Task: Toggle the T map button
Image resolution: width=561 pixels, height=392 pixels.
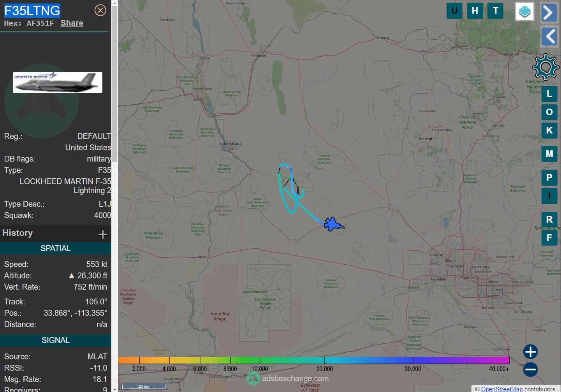Action: pyautogui.click(x=496, y=11)
